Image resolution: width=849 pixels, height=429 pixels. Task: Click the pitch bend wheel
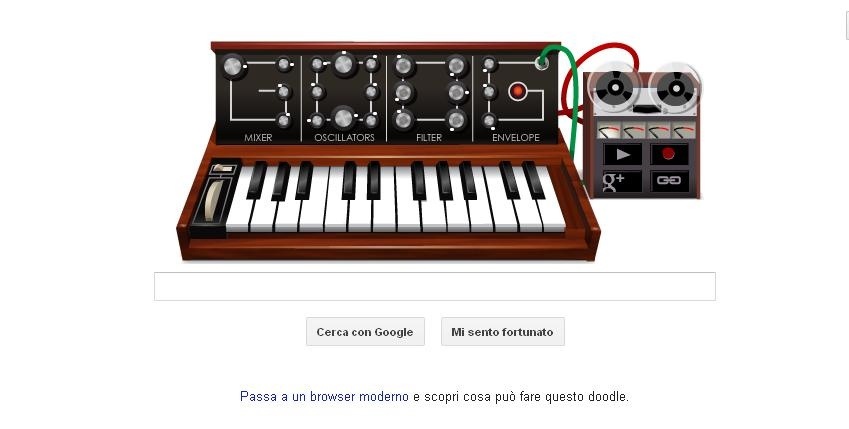click(214, 200)
